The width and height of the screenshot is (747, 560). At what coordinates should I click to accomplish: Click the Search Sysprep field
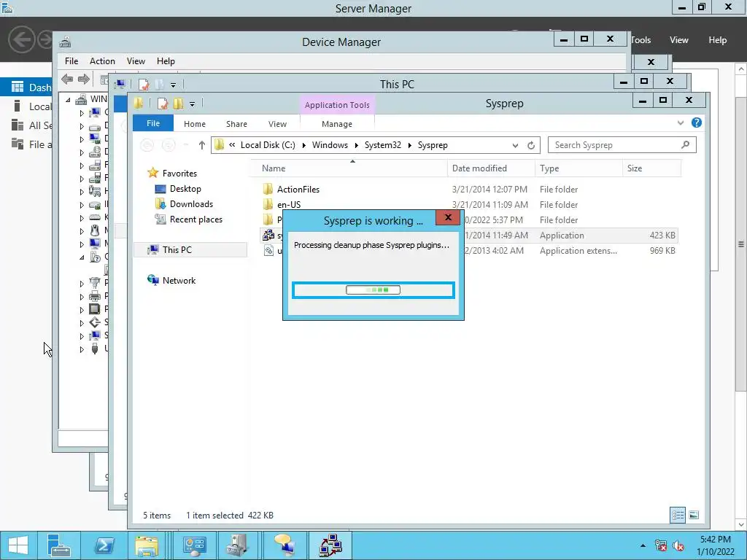point(622,145)
